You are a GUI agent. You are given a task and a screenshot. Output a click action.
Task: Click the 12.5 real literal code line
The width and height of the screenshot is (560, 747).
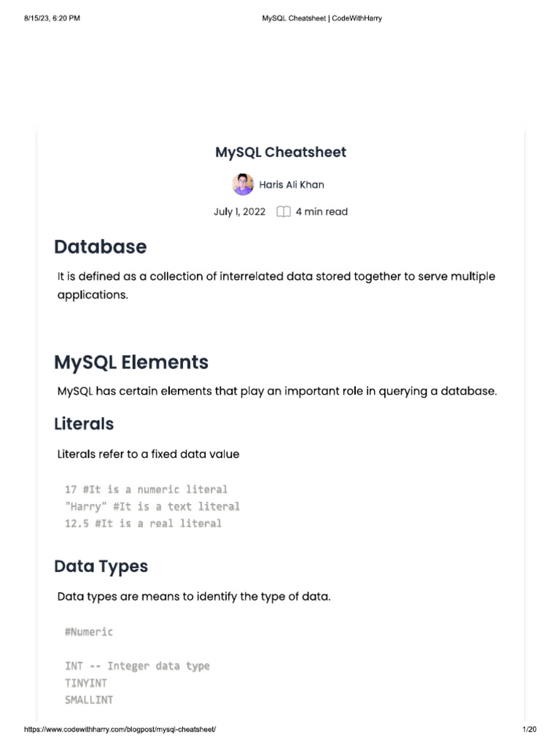[x=143, y=523]
